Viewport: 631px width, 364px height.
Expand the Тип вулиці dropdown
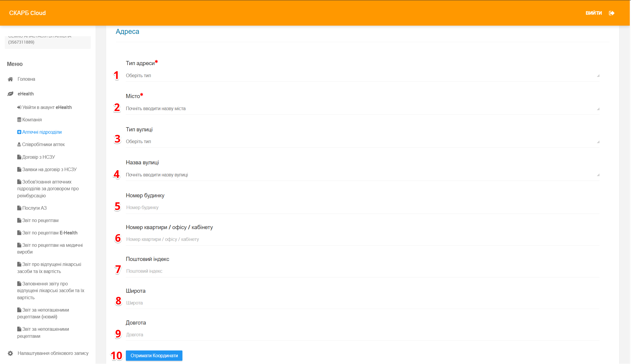[362, 141]
